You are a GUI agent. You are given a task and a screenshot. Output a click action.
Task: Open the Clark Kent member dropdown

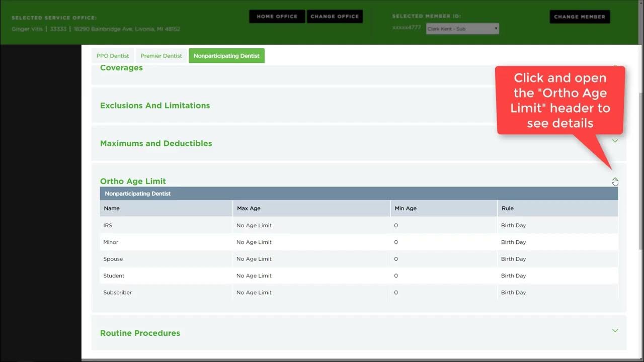(462, 29)
